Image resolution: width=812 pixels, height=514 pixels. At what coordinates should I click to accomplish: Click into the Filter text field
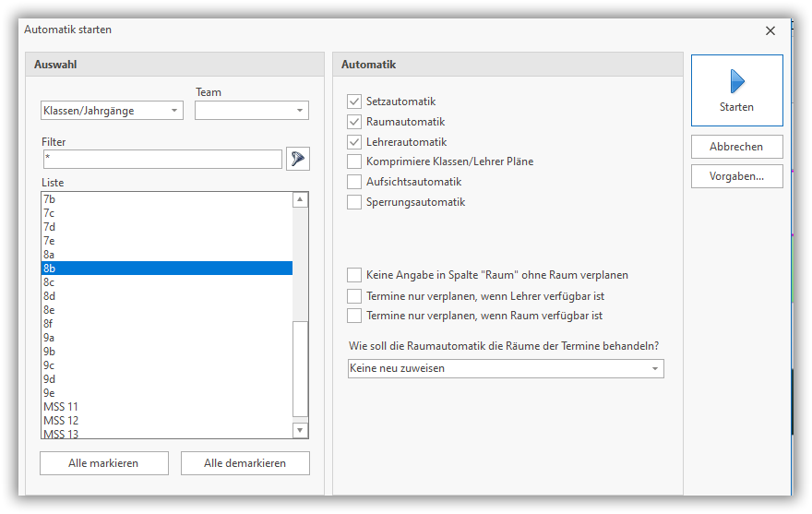(161, 160)
